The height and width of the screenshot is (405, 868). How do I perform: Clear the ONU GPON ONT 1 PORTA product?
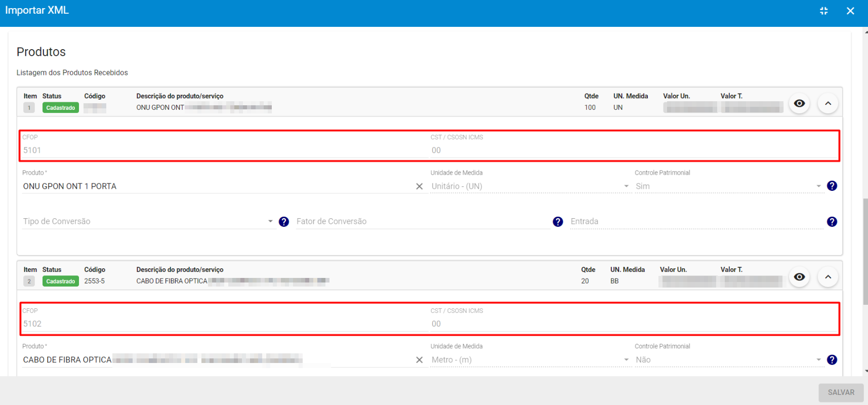click(419, 186)
